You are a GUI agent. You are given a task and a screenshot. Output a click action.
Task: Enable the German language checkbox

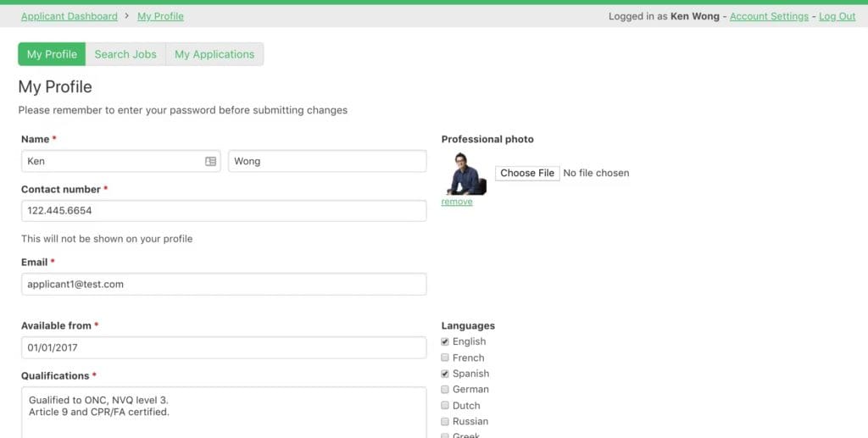pos(446,390)
